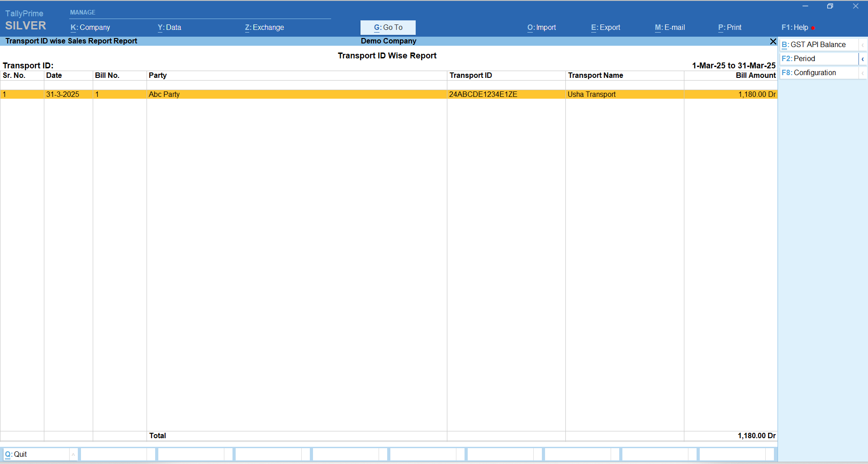Open F8: Configuration

coord(818,73)
